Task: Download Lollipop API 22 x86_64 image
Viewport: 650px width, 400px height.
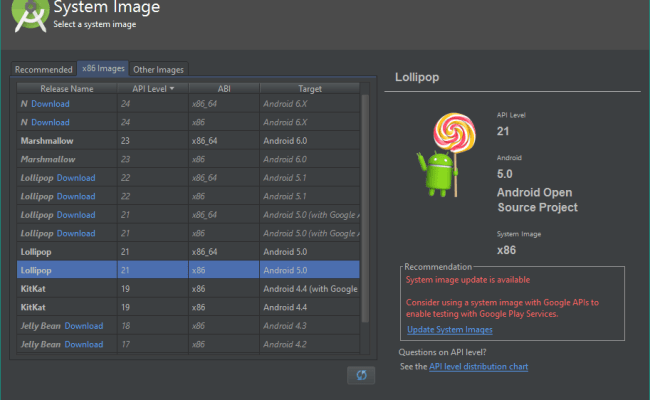Action: click(x=76, y=178)
